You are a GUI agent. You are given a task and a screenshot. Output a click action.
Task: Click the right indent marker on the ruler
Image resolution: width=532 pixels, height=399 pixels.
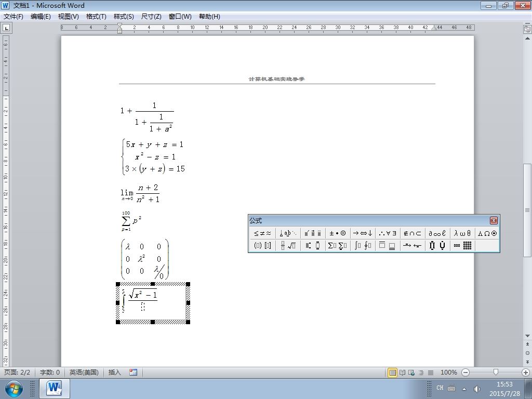[434, 28]
